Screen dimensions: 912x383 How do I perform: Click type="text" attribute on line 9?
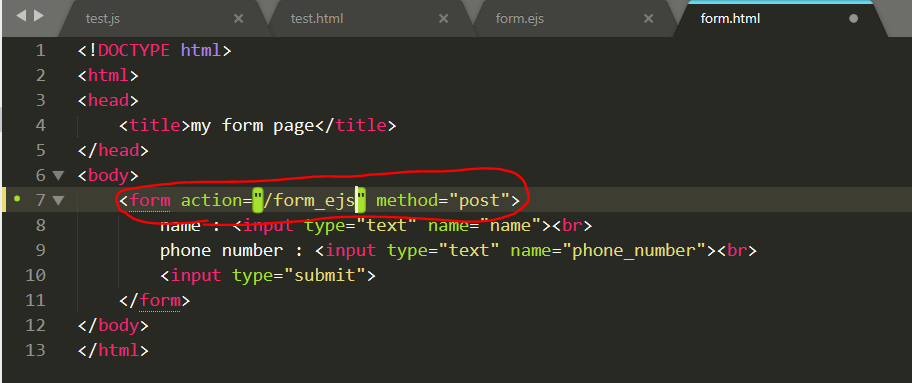[x=443, y=250]
